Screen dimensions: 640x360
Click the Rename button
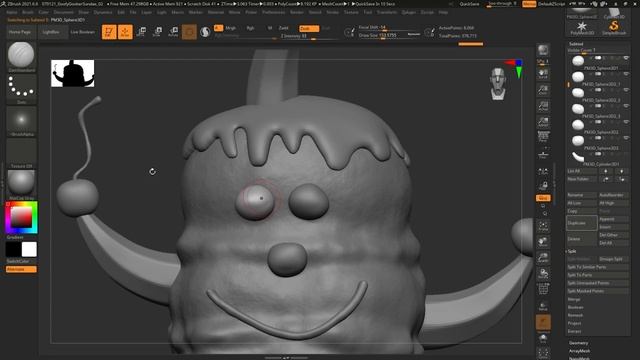pos(582,195)
